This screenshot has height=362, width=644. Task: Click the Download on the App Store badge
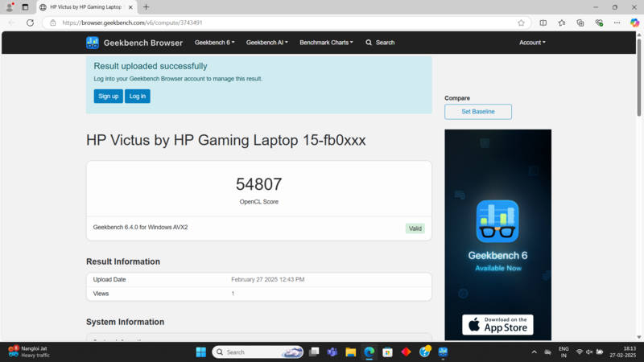pos(497,325)
